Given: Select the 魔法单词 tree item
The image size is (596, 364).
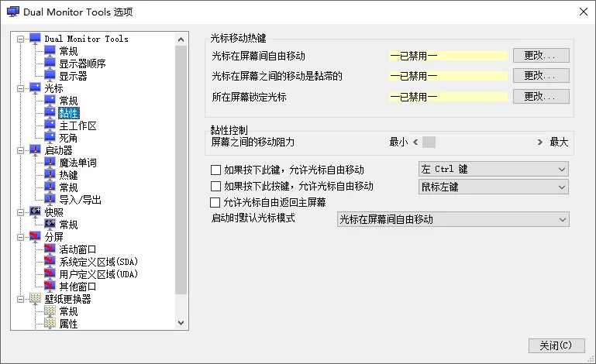Looking at the screenshot, I should tap(78, 163).
